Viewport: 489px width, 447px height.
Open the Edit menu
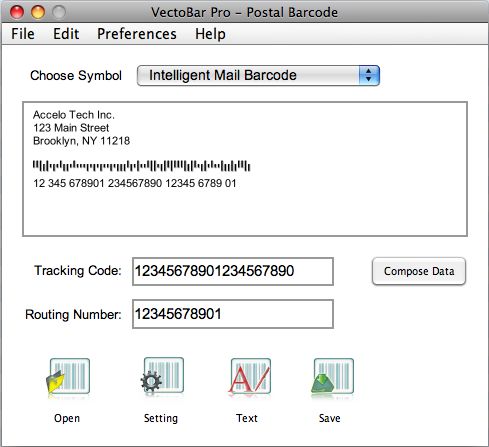coord(66,34)
